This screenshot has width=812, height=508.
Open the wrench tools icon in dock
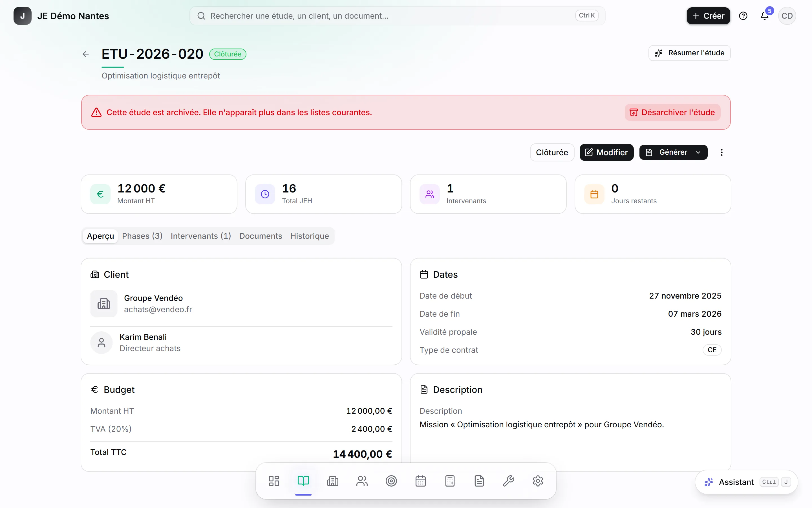tap(509, 481)
